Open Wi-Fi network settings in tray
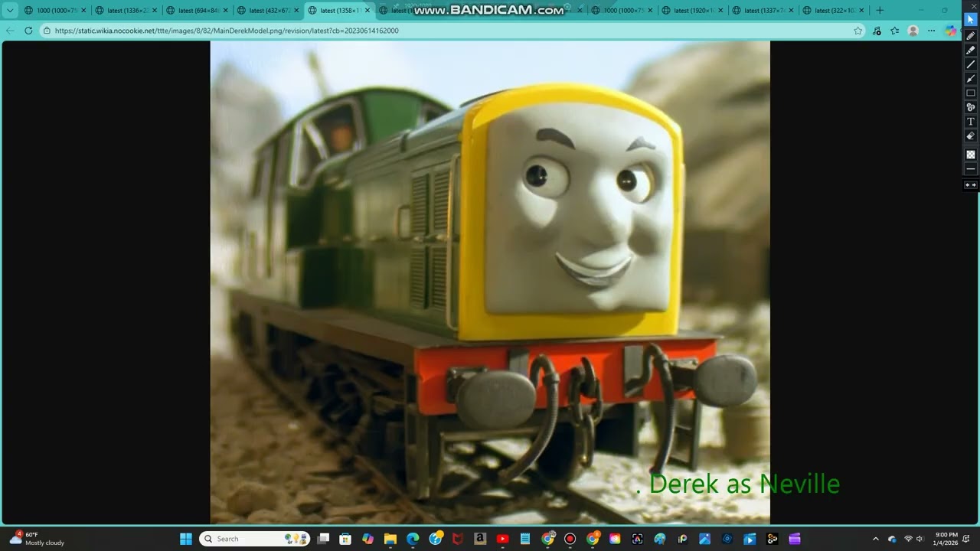The width and height of the screenshot is (980, 551). pos(908,539)
